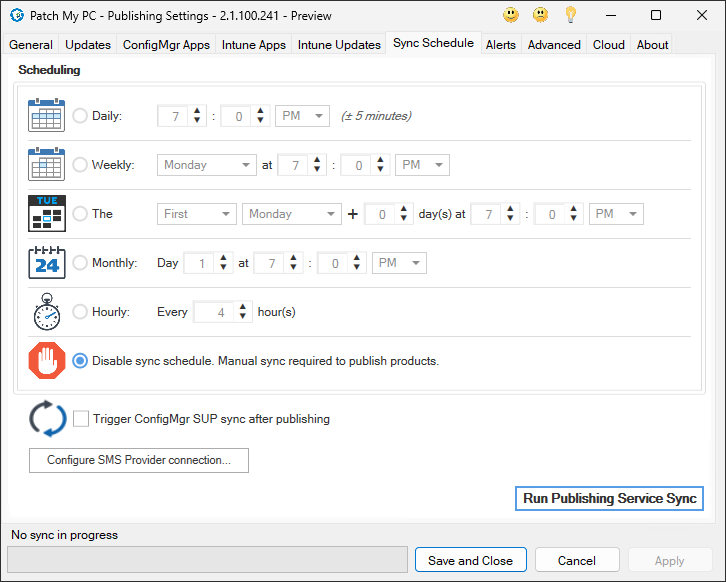Select Disable sync schedule radio button
The width and height of the screenshot is (726, 582).
click(80, 361)
